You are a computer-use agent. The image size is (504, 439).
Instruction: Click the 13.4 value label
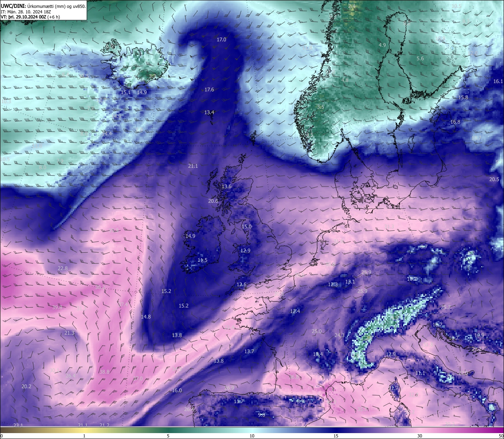point(209,112)
